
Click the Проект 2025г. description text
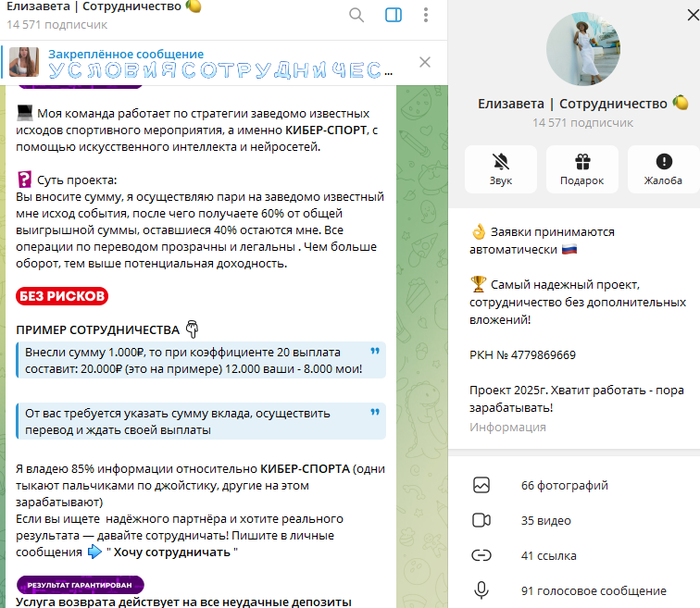[577, 399]
